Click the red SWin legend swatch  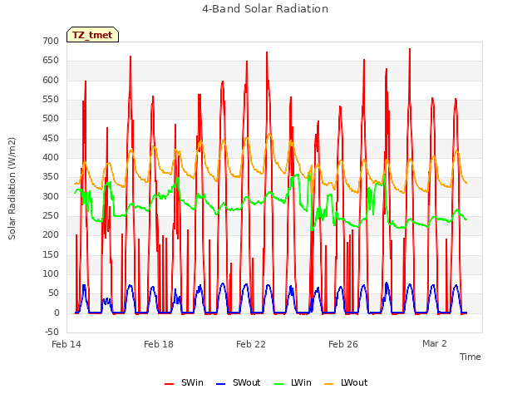[x=169, y=384]
